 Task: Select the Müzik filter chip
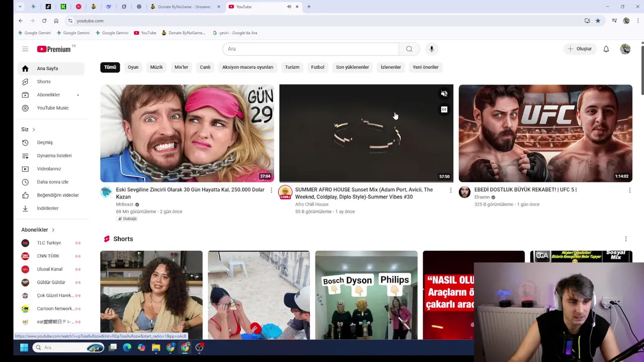(x=156, y=67)
